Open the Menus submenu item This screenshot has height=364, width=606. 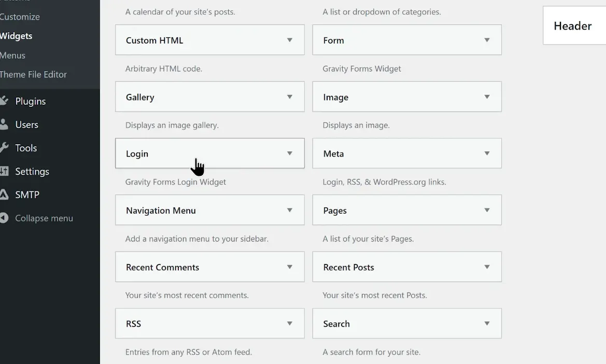tap(12, 55)
